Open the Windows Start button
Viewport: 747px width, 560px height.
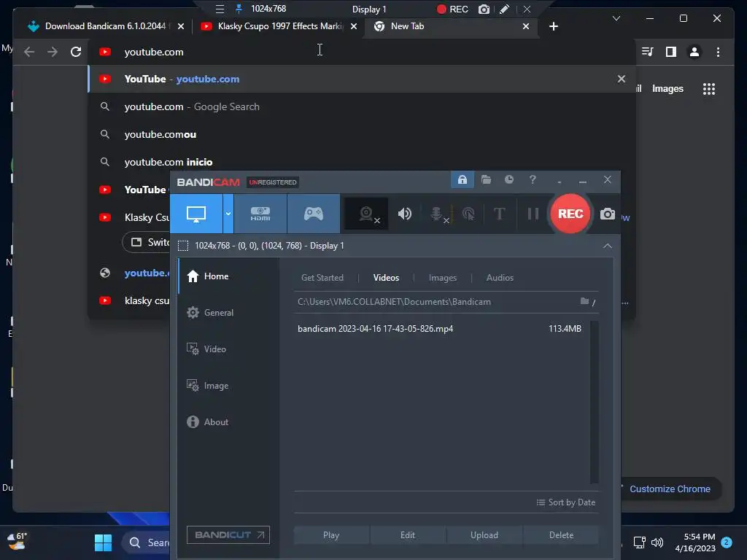[103, 542]
